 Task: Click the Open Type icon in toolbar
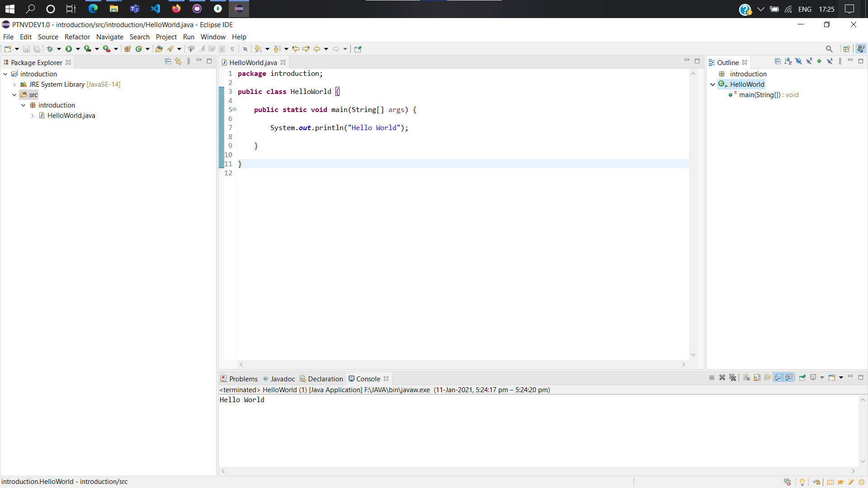pos(159,49)
